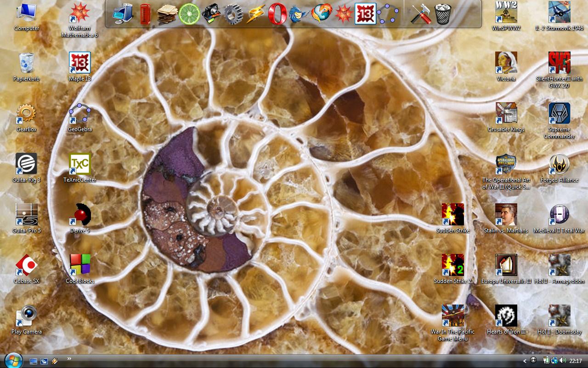Launch the Medieval II Total War shortcut
Screen dimensions: 588x368
click(560, 219)
